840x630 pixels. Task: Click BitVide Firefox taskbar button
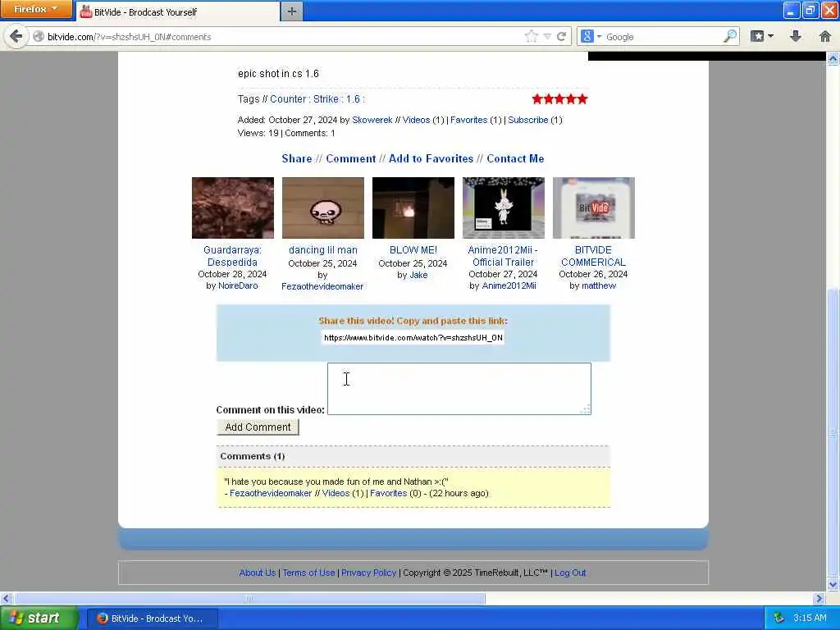coord(152,619)
